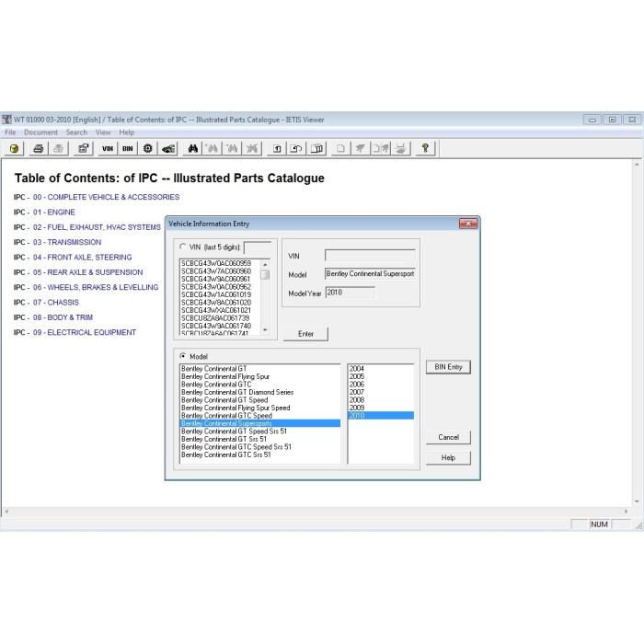
Task: Open BIN entry from toolbar
Action: (128, 149)
